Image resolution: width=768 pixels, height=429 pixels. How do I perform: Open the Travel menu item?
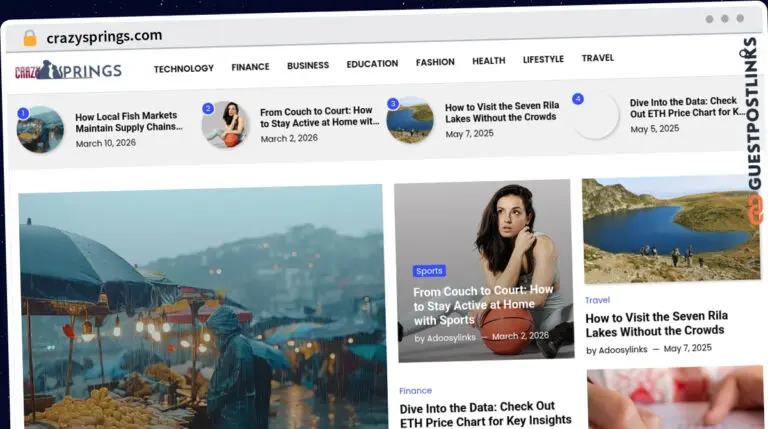click(x=597, y=58)
